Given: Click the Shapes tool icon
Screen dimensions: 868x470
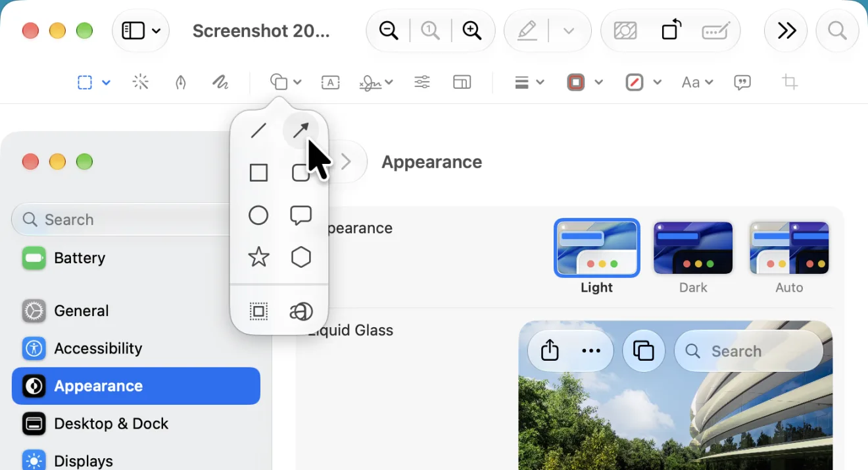Looking at the screenshot, I should click(279, 82).
